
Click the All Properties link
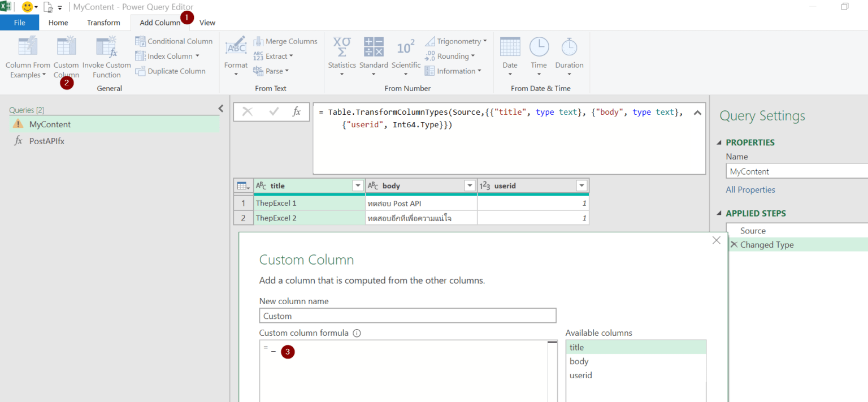coord(750,190)
